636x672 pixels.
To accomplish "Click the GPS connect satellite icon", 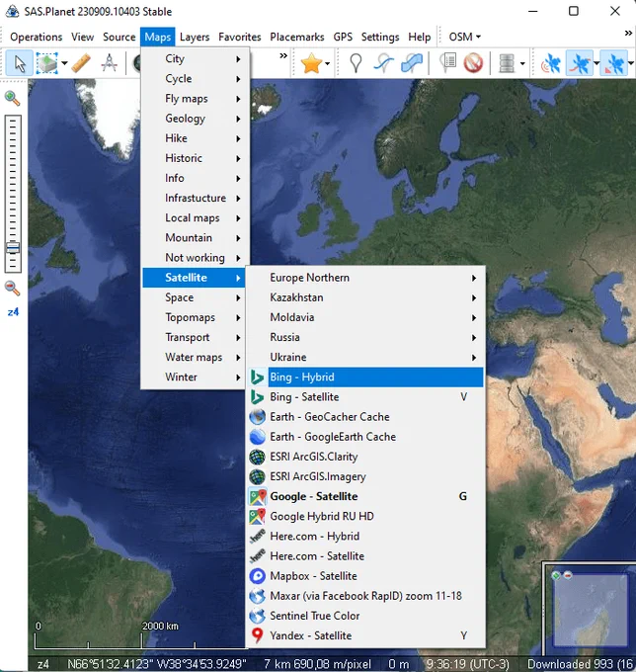I will click(x=550, y=63).
